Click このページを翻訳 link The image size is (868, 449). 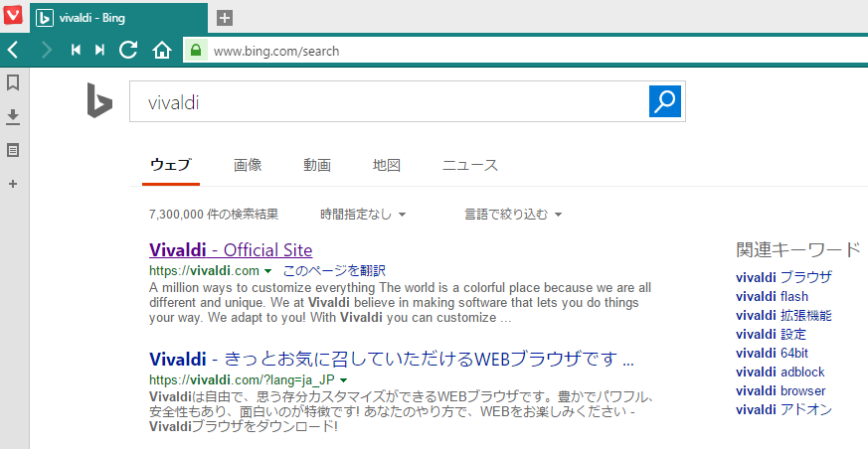coord(334,271)
